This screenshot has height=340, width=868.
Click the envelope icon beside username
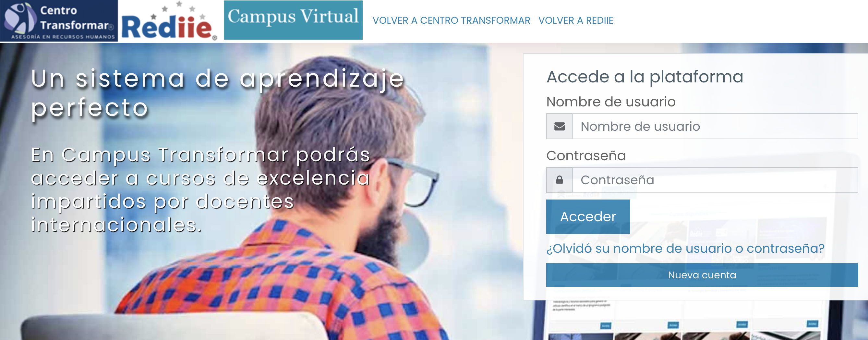[559, 126]
